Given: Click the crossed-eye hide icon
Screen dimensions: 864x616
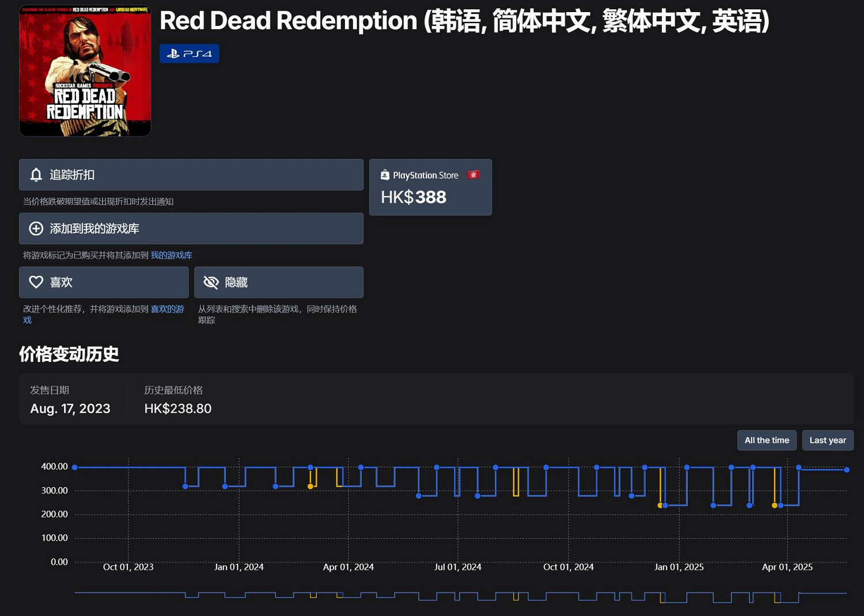Looking at the screenshot, I should [211, 282].
